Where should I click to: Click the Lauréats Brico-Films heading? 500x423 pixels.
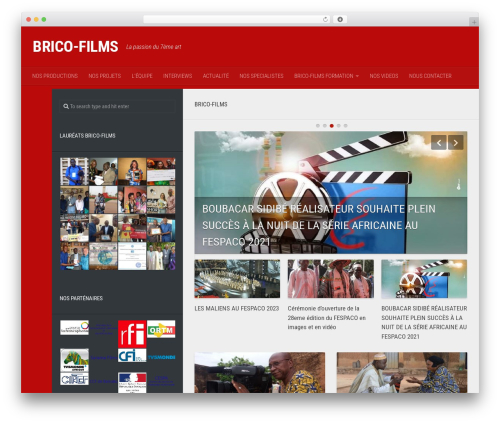[88, 136]
